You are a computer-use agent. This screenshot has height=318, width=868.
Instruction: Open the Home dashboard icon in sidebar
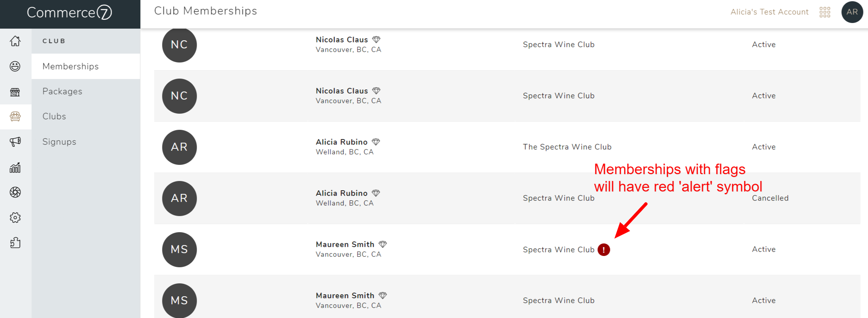pyautogui.click(x=15, y=41)
